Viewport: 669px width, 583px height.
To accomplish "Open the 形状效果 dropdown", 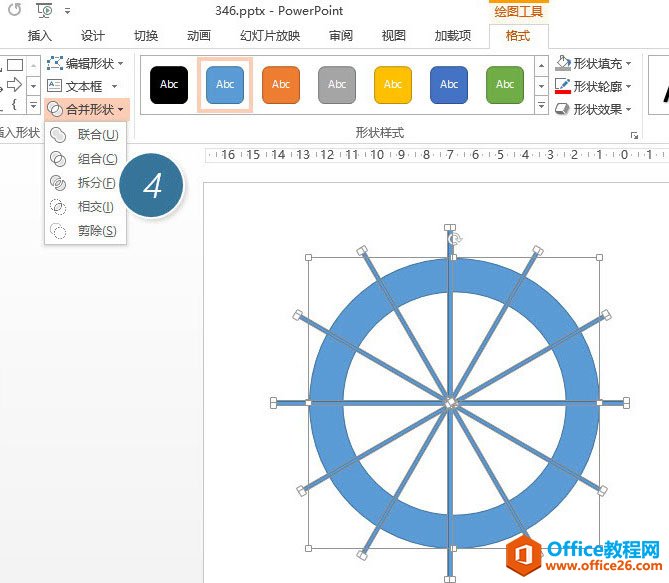I will click(593, 109).
